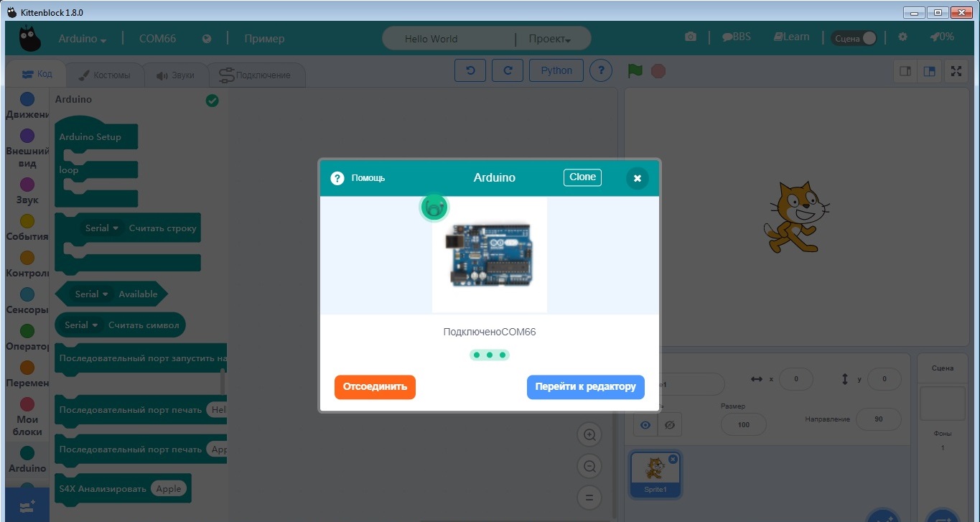Edit the sprite x coordinate field
This screenshot has height=522, width=980.
795,379
